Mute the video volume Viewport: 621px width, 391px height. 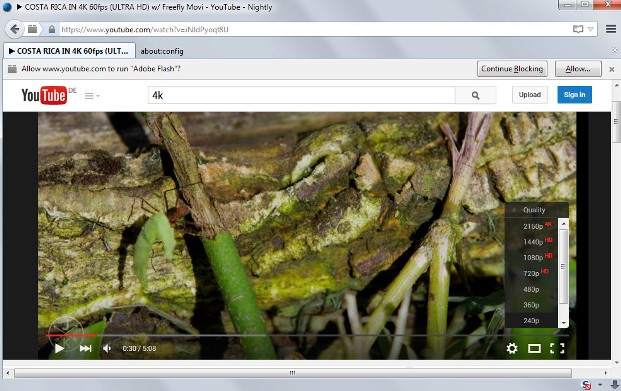coord(107,348)
